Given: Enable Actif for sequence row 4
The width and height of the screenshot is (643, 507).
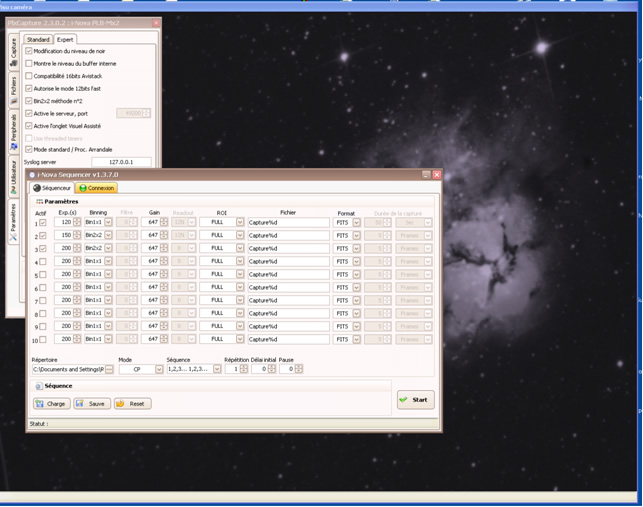Looking at the screenshot, I should click(43, 261).
